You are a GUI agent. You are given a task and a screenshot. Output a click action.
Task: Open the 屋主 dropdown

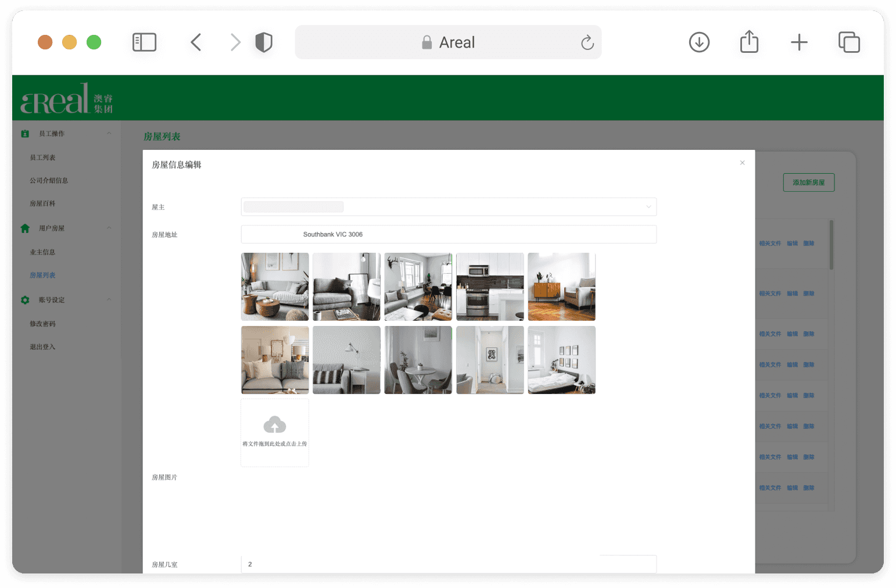click(449, 207)
